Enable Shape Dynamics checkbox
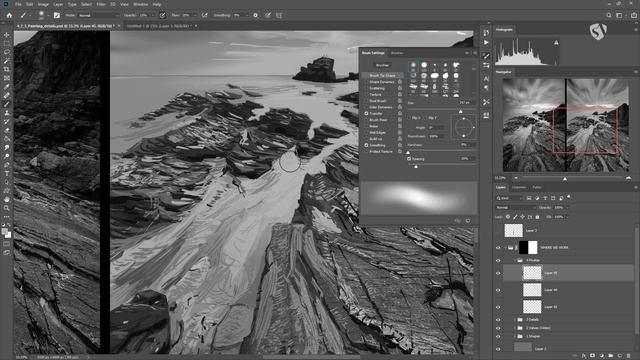640x360 pixels. click(366, 82)
